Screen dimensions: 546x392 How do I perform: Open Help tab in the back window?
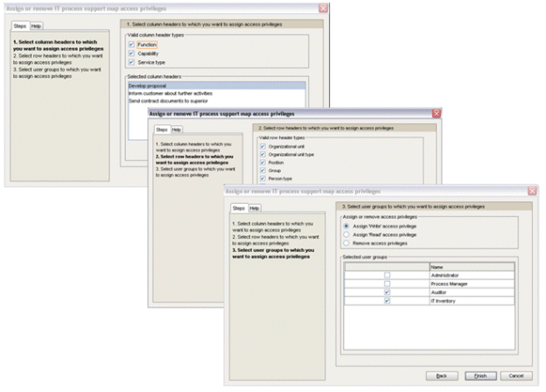point(36,25)
